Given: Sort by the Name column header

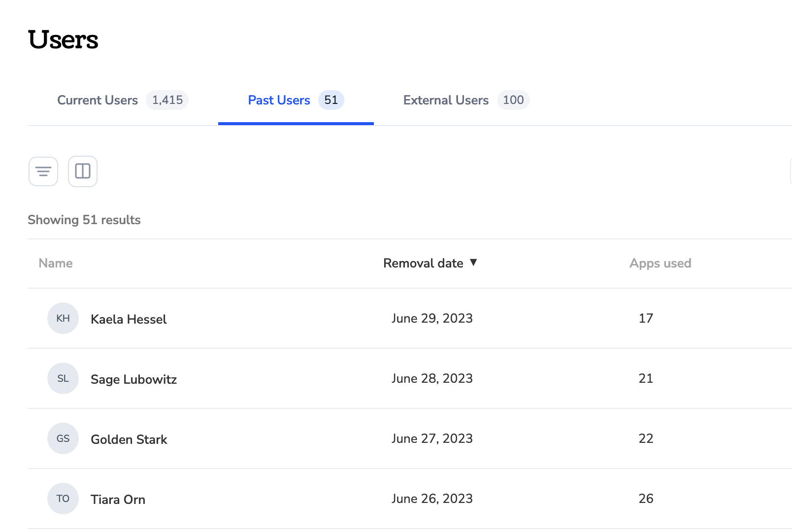Looking at the screenshot, I should pos(56,264).
